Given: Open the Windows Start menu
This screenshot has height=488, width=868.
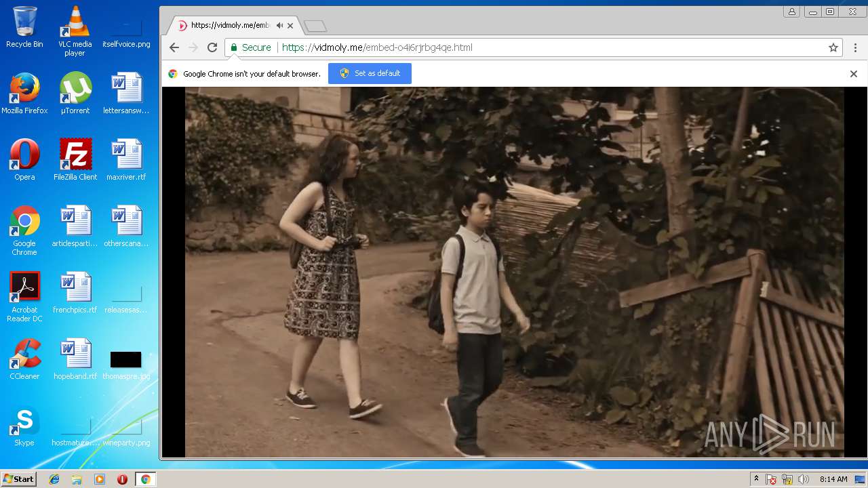Looking at the screenshot, I should [x=18, y=479].
